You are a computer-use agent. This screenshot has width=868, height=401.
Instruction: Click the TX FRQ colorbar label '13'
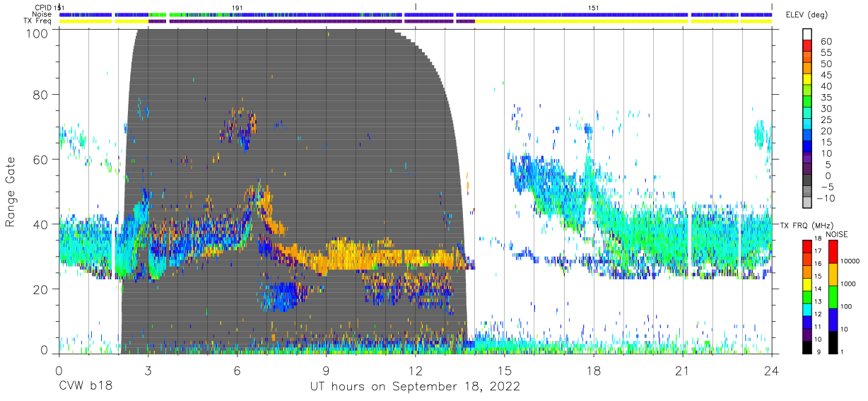(x=816, y=302)
